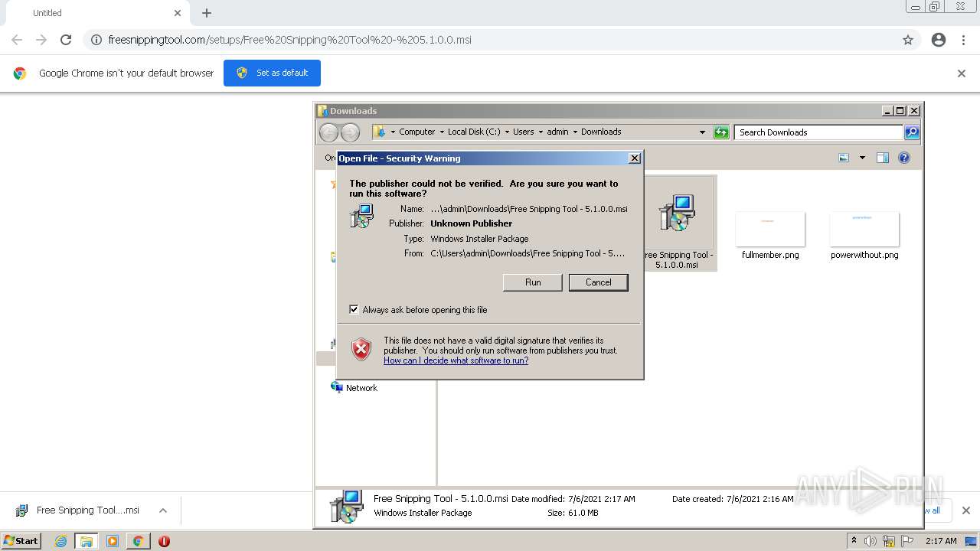This screenshot has width=980, height=551.
Task: Go forward in Downloads Explorer window
Action: pyautogui.click(x=350, y=132)
